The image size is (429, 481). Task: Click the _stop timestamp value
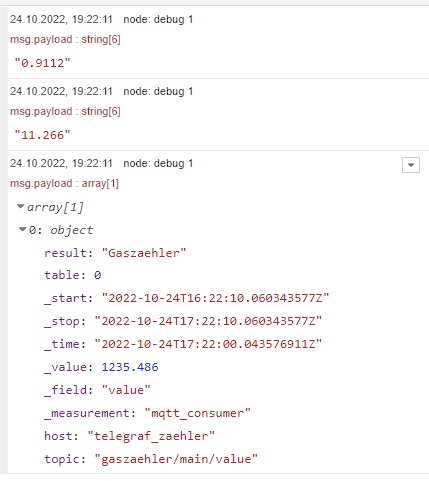[x=208, y=321]
